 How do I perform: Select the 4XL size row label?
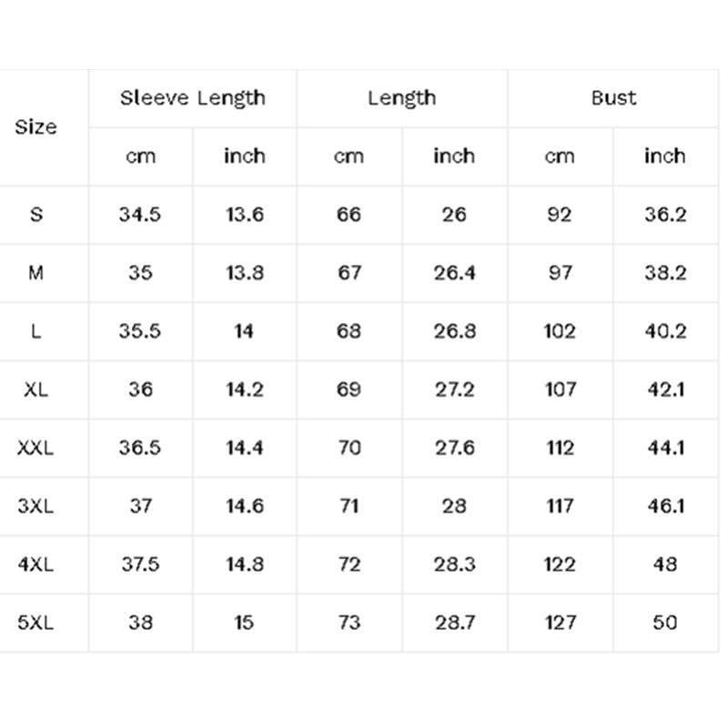[x=35, y=564]
